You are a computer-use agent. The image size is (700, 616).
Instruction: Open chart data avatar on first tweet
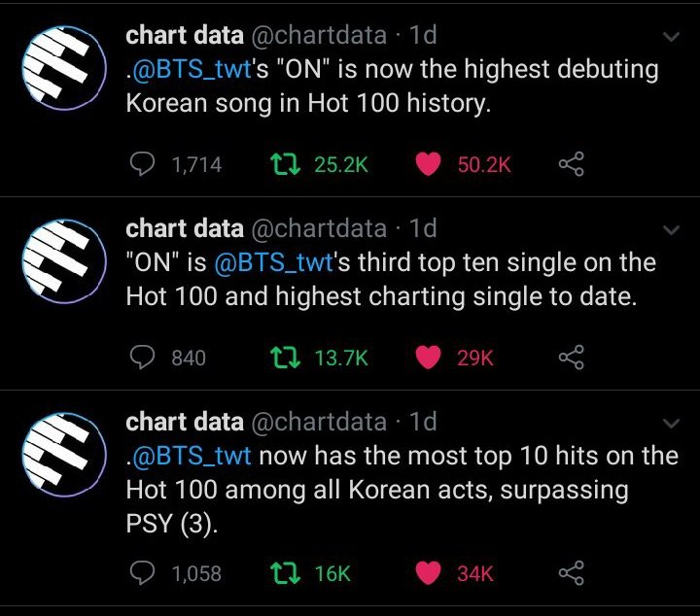(x=62, y=70)
